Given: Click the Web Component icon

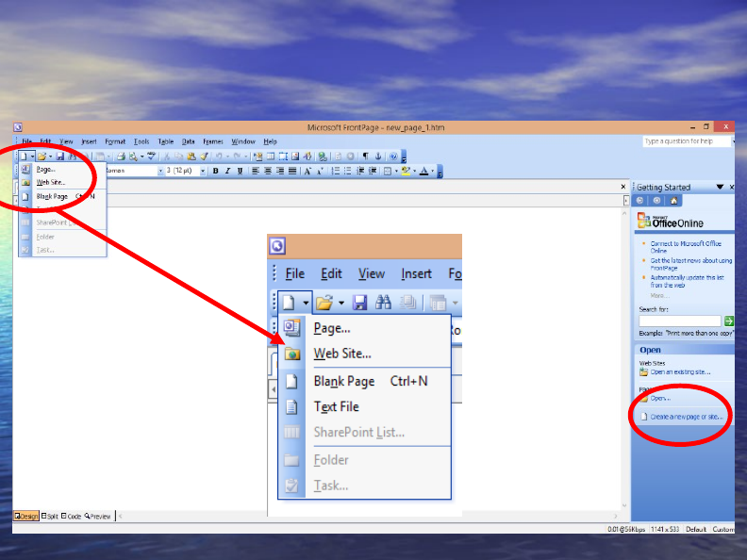Looking at the screenshot, I should [258, 156].
